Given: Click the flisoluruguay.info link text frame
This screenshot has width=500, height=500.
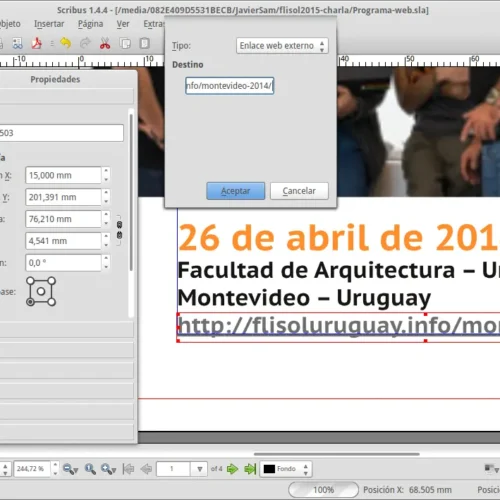Looking at the screenshot, I should pos(338,327).
